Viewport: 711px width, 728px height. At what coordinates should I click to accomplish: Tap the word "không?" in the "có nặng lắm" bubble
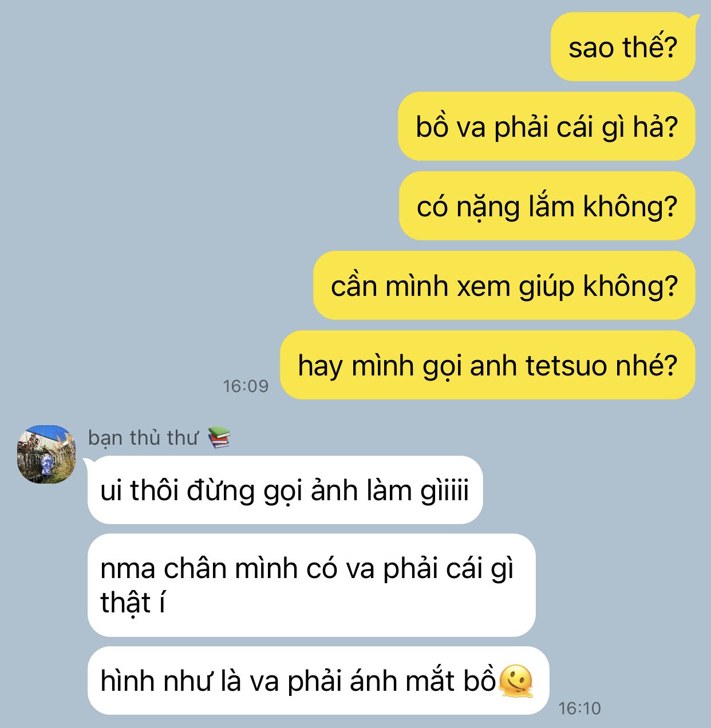point(630,207)
